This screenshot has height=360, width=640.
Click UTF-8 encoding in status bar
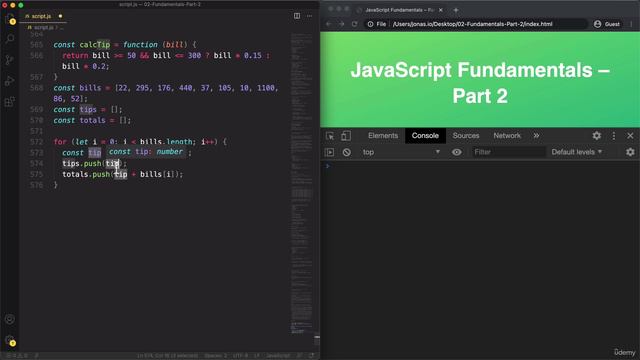(240, 356)
